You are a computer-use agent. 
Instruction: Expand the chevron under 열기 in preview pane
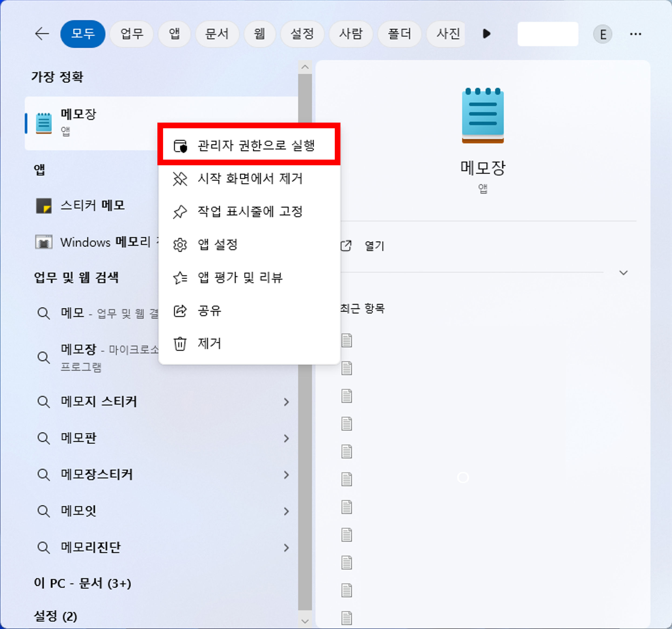click(623, 273)
